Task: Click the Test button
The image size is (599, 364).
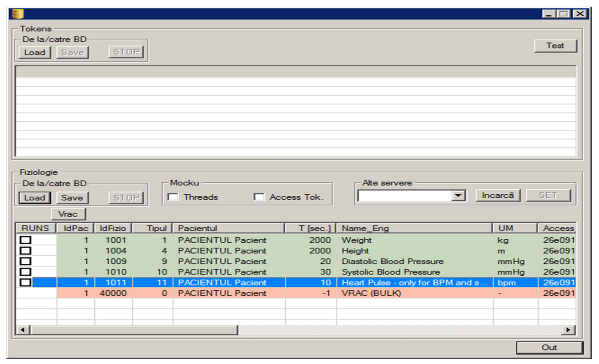Action: click(555, 46)
